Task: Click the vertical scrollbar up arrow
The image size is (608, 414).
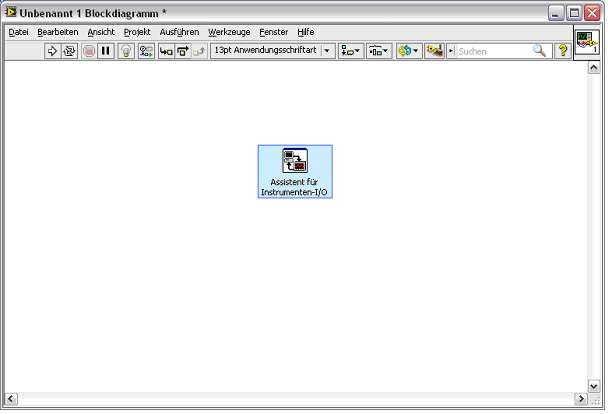Action: tap(594, 68)
